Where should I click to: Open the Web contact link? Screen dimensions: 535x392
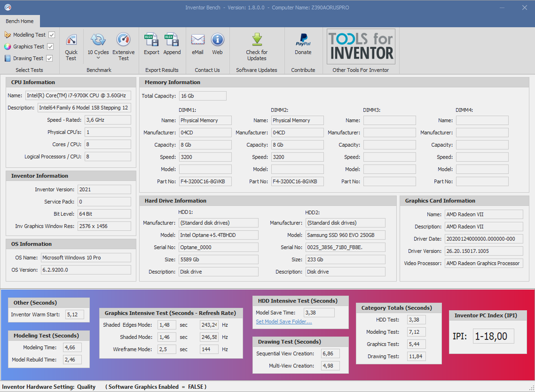217,44
